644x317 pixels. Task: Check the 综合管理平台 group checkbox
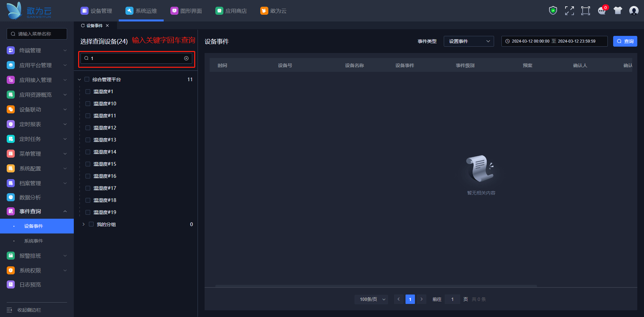click(87, 79)
